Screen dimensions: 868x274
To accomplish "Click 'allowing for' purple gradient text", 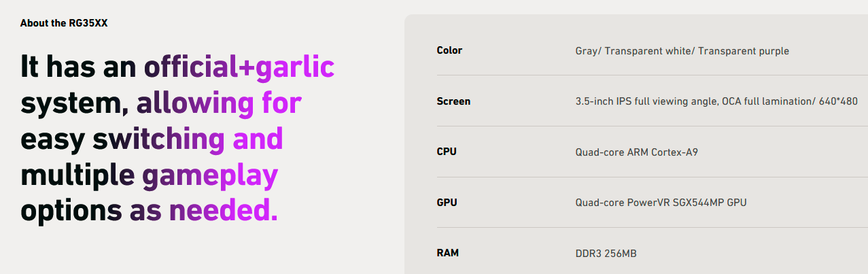I will pos(220,103).
